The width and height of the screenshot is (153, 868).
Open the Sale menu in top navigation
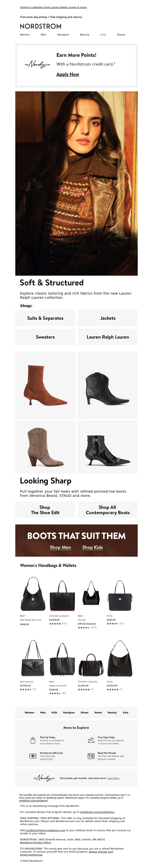(x=103, y=35)
